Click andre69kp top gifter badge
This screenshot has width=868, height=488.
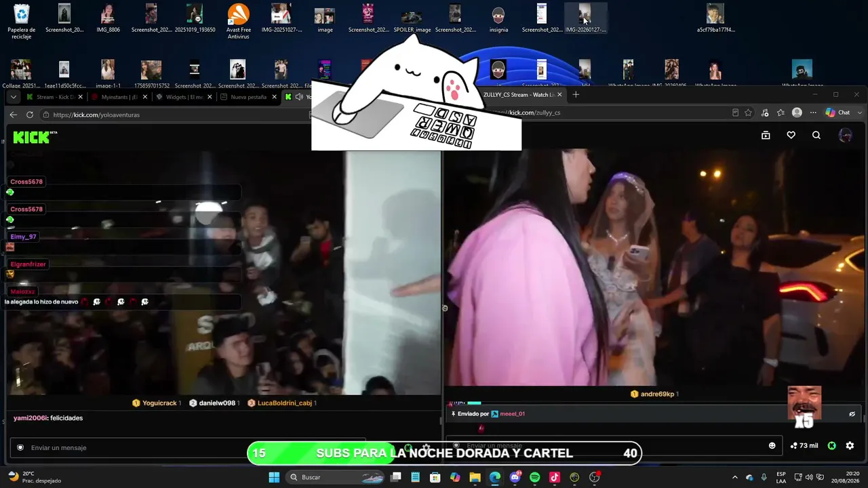pos(654,394)
